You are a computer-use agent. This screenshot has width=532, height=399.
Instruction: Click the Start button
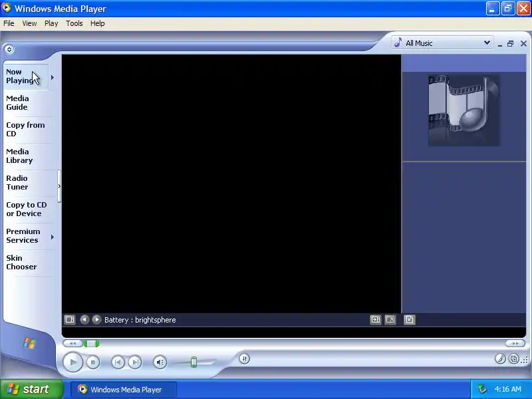click(x=31, y=389)
